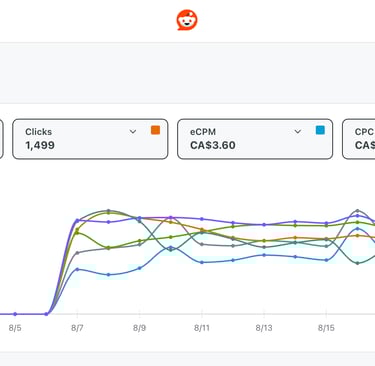Click the 8/5 date axis label
This screenshot has width=375, height=366.
[x=15, y=328]
